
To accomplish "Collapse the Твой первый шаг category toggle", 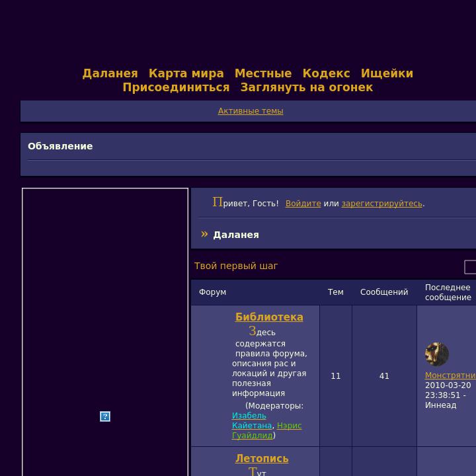I will pos(470,267).
